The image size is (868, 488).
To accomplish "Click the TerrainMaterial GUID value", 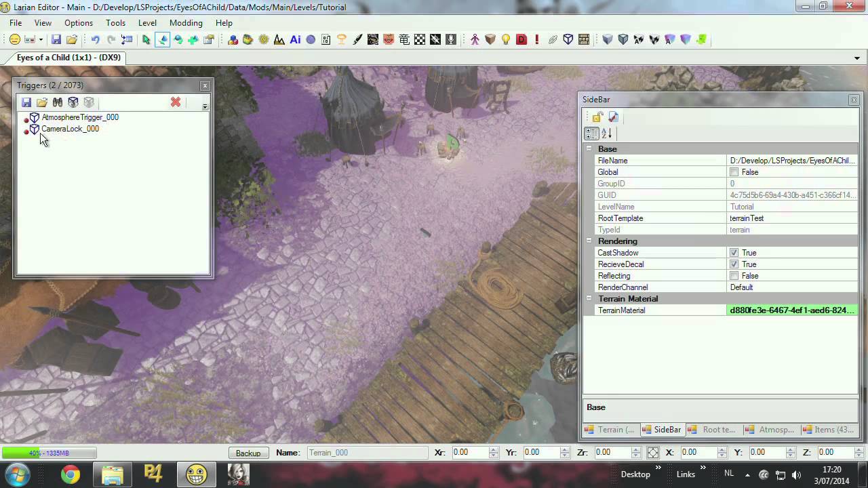I will pyautogui.click(x=791, y=310).
